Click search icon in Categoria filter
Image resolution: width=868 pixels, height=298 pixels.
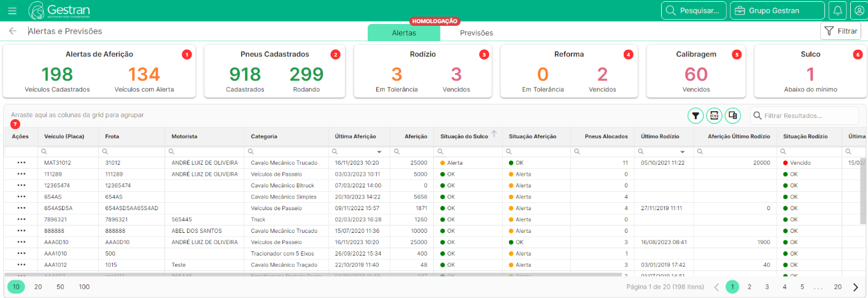250,151
